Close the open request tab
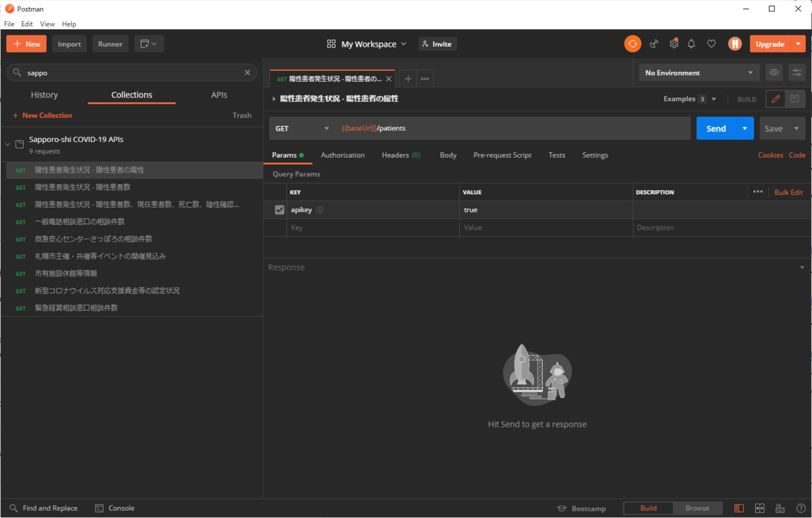The height and width of the screenshot is (518, 812). click(388, 79)
